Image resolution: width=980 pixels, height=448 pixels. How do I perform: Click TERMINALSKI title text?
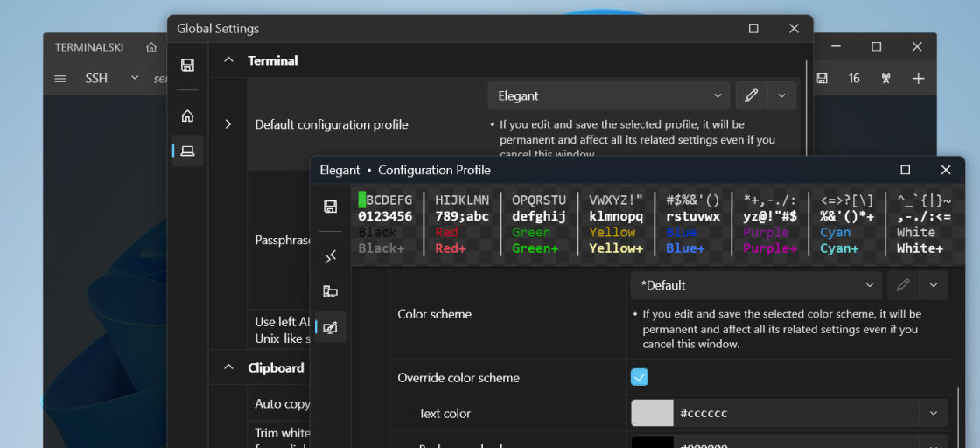pos(88,47)
